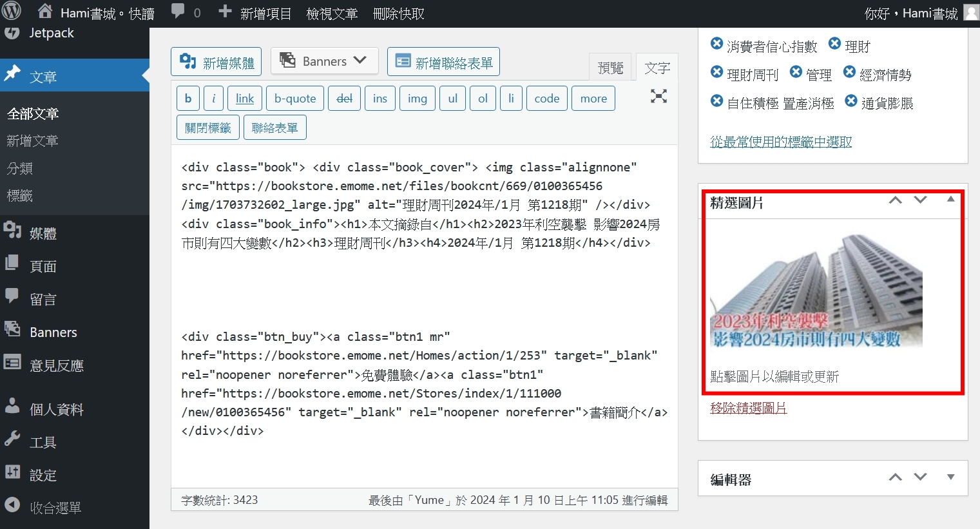Click 移除精選圖片 link
Screen dimensions: 980x529
coord(748,408)
